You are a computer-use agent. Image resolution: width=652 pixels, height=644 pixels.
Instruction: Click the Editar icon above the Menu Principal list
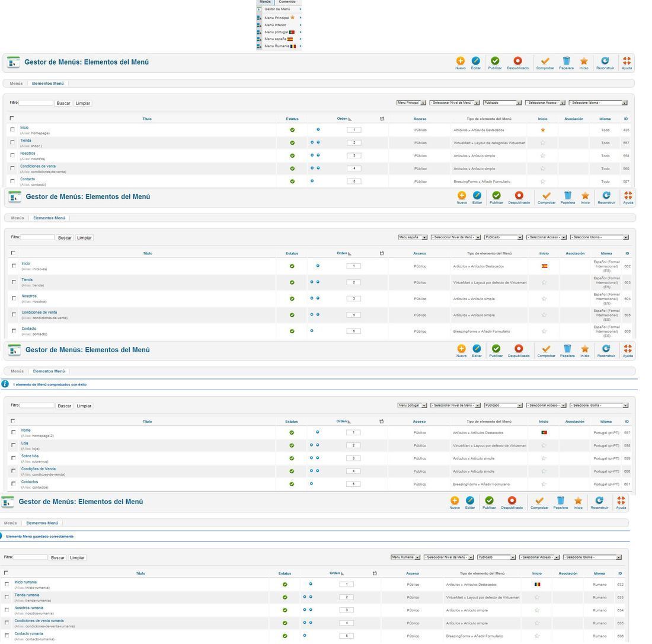476,61
